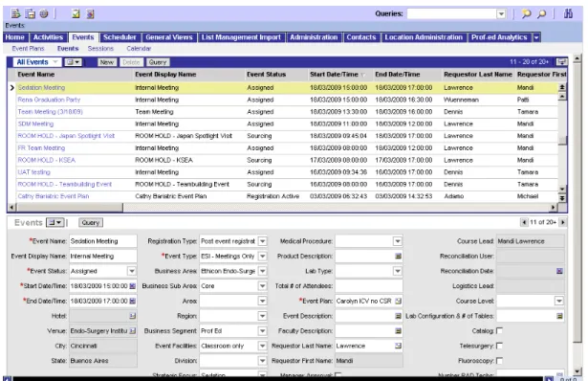Click the Query button in the Events form
This screenshot has width=588, height=381.
tap(91, 223)
